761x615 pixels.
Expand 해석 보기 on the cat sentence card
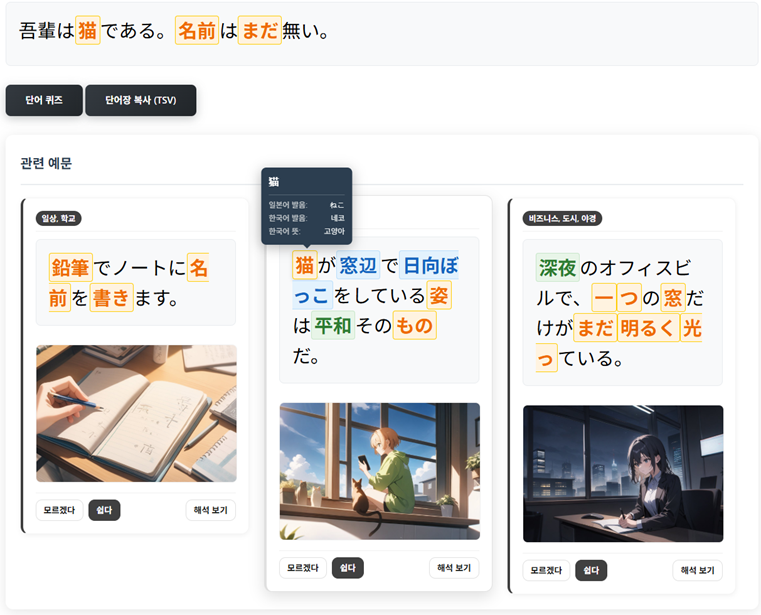[x=454, y=568]
